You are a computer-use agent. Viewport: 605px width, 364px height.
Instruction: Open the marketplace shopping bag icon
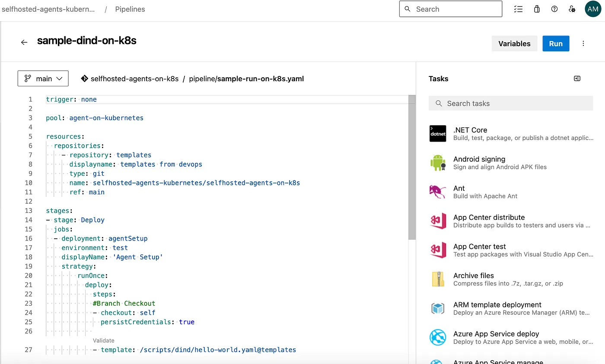tap(537, 9)
